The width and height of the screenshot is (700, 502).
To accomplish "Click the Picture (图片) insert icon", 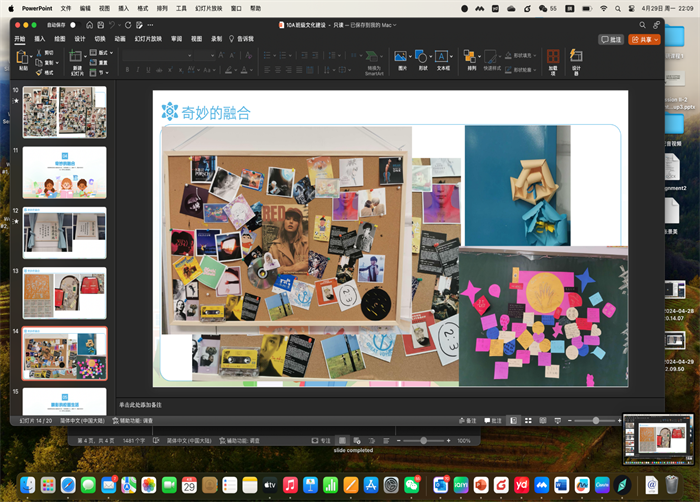I will (400, 56).
